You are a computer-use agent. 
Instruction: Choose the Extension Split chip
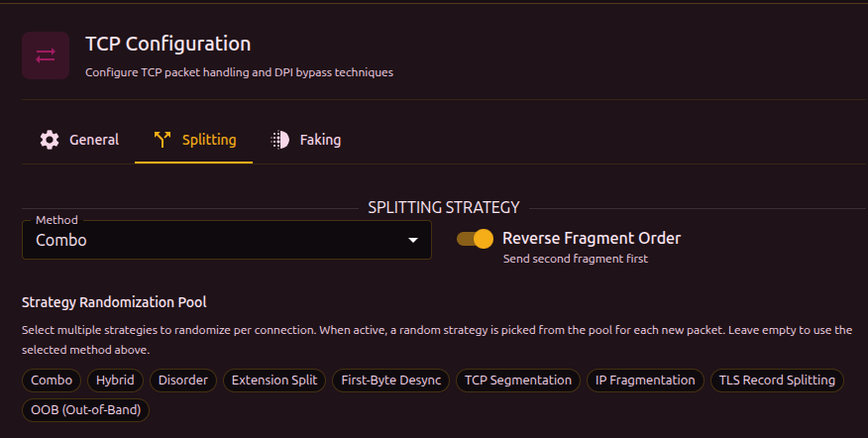tap(273, 380)
